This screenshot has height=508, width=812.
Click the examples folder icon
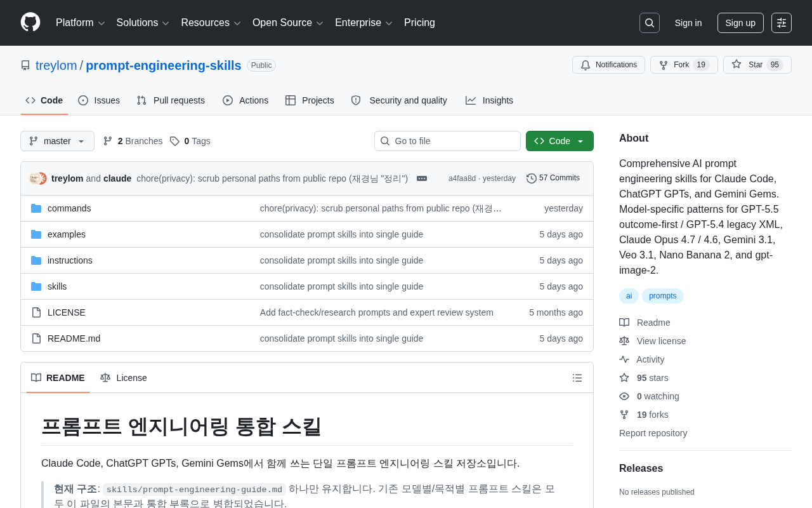36,234
